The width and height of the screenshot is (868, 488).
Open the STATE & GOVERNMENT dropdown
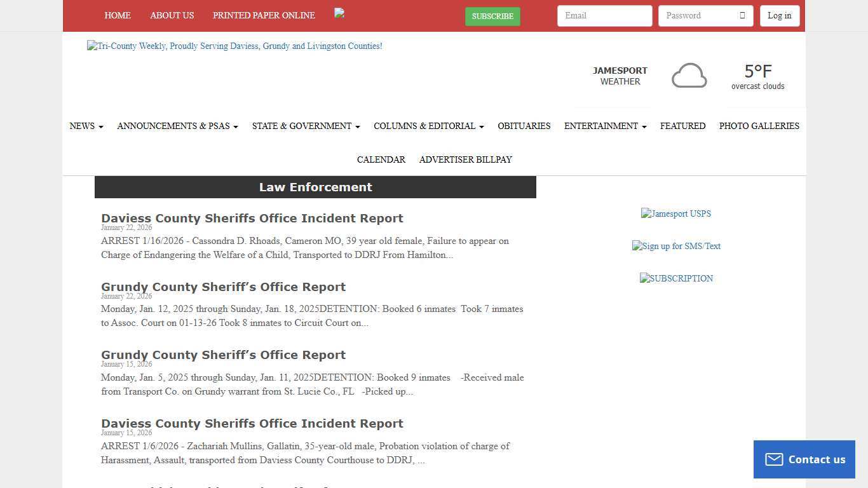(x=305, y=126)
